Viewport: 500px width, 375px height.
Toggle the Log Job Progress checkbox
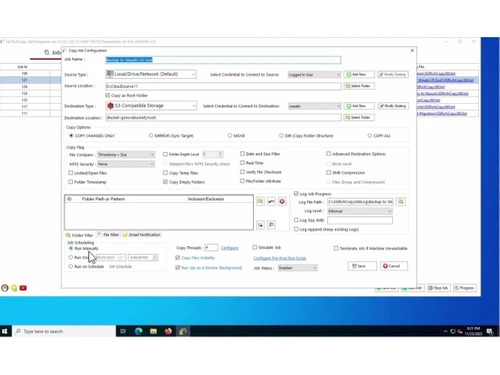click(x=296, y=194)
